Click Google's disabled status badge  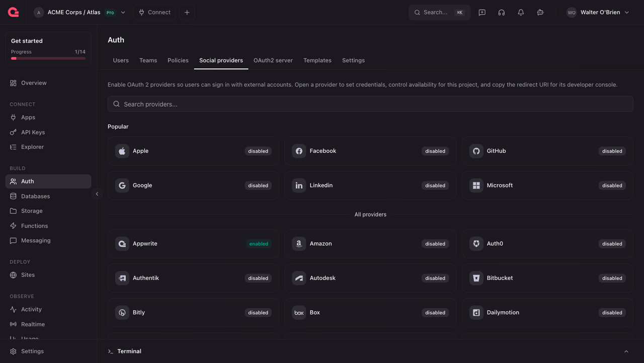click(x=258, y=185)
